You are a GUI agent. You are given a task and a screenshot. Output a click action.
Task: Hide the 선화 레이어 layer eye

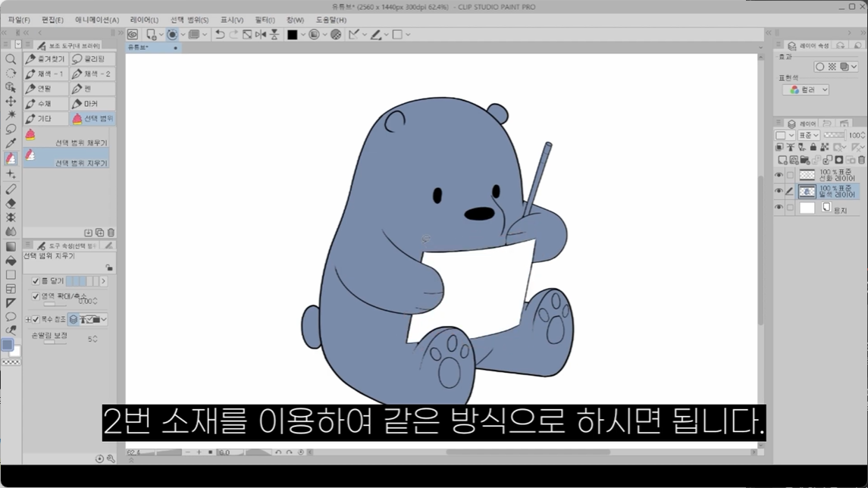tap(779, 175)
